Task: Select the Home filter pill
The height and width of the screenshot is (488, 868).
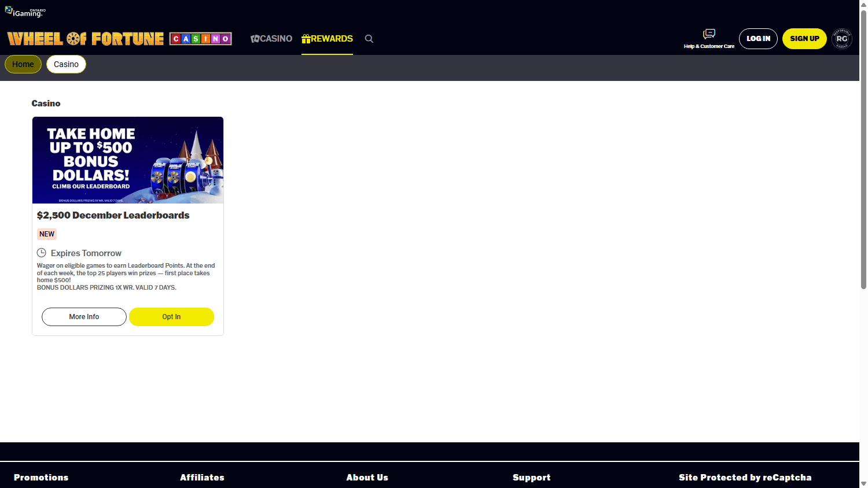Action: pyautogui.click(x=23, y=64)
